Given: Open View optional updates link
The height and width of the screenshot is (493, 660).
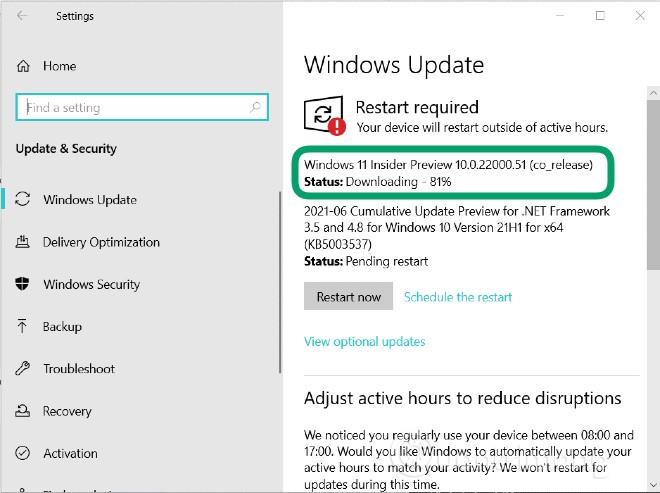Looking at the screenshot, I should coord(365,341).
